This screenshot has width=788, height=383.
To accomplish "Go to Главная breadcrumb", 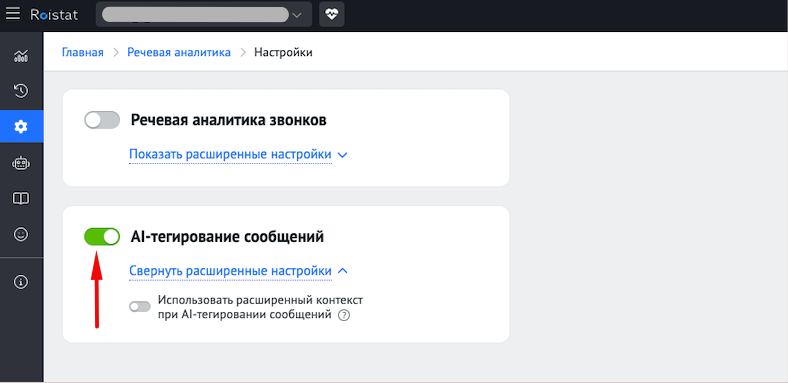I will click(82, 52).
